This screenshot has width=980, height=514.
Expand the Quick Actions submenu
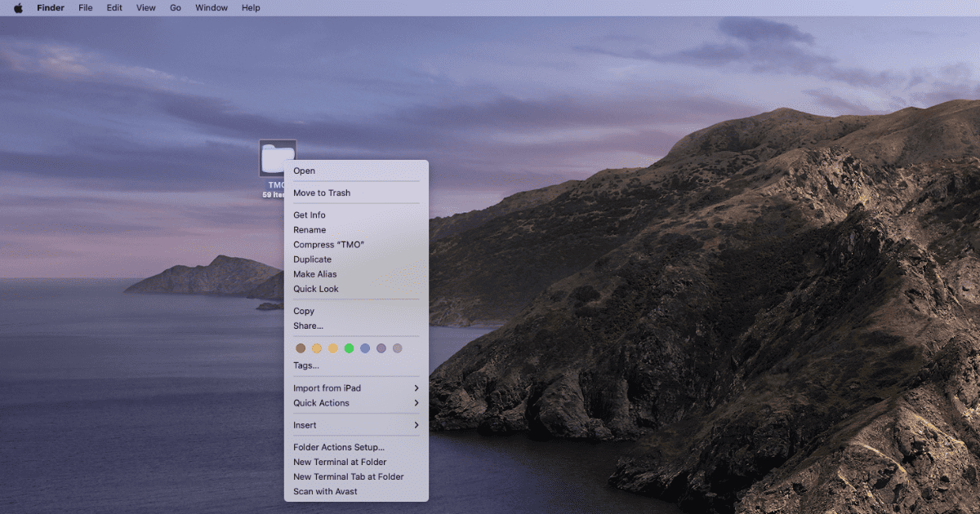point(416,403)
